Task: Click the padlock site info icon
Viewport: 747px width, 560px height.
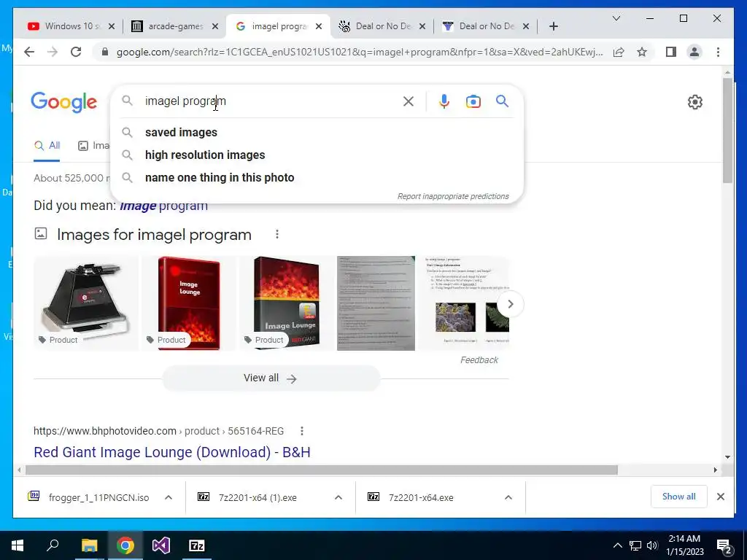Action: (x=105, y=52)
